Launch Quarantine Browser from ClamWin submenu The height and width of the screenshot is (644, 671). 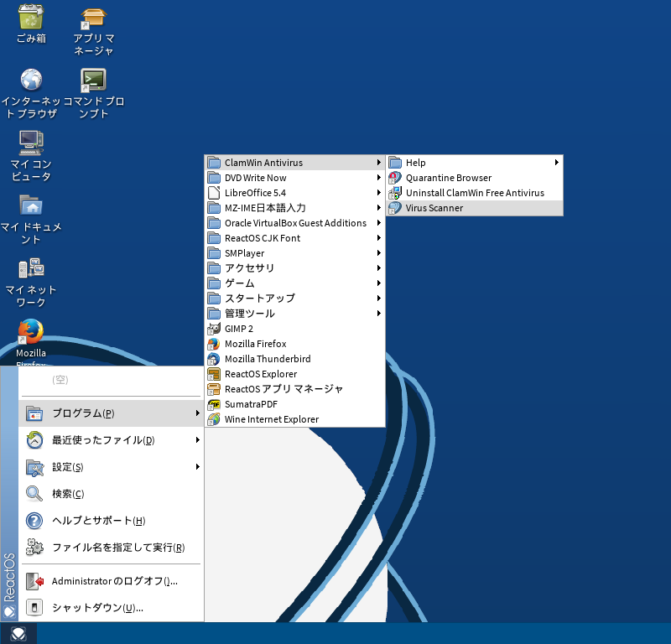(x=474, y=178)
